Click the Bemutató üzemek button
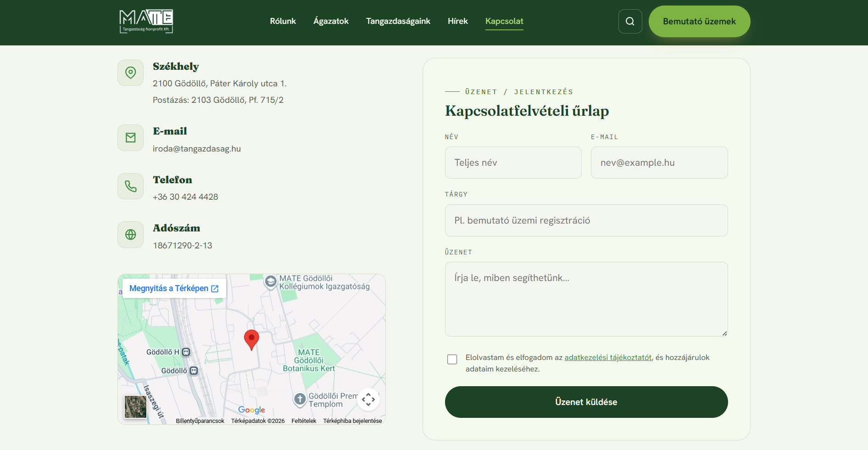 pyautogui.click(x=699, y=21)
